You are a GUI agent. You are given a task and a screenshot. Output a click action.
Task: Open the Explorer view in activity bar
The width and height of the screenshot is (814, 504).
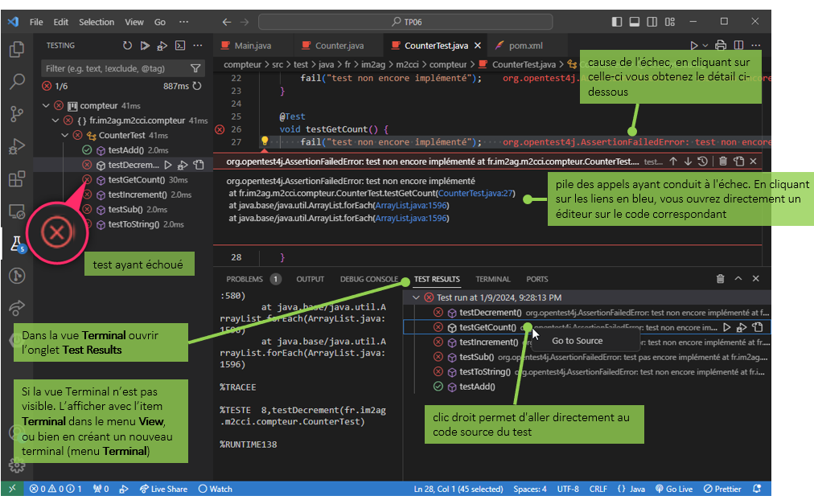[16, 50]
